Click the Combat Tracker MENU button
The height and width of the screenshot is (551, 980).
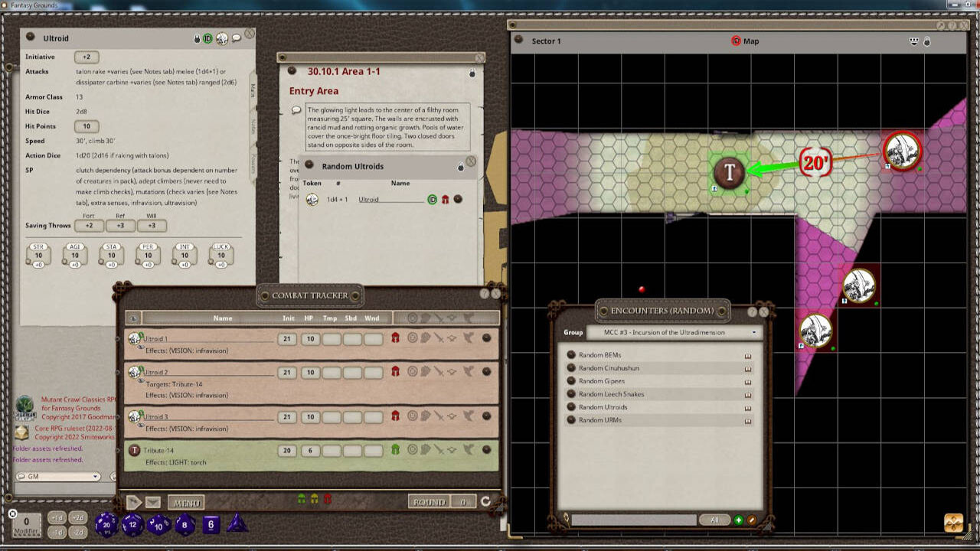click(186, 503)
